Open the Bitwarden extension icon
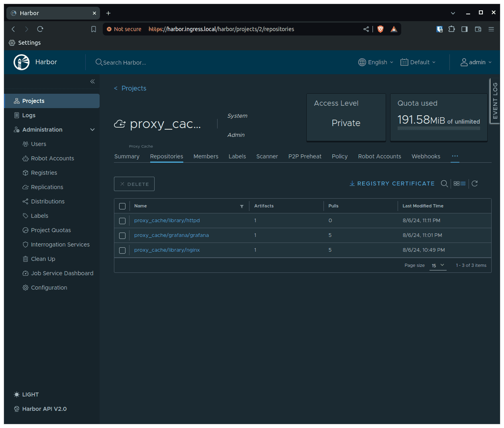Image resolution: width=504 pixels, height=428 pixels. [439, 29]
